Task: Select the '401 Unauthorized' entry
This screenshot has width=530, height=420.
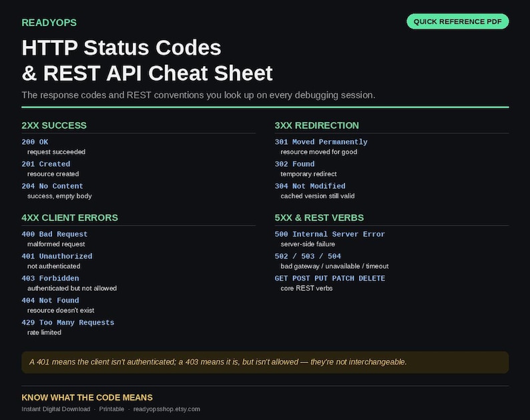Action: pyautogui.click(x=57, y=256)
